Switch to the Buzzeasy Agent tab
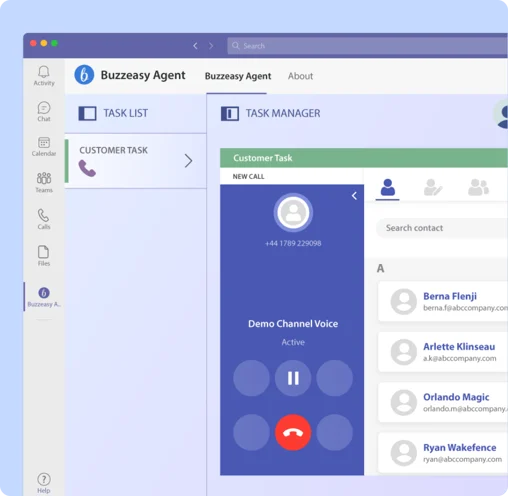Viewport: 508px width, 496px height. point(238,76)
